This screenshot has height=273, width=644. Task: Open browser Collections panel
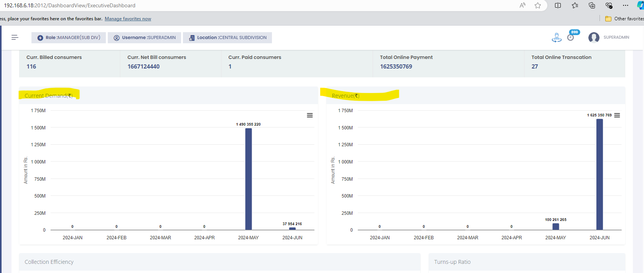(x=592, y=5)
